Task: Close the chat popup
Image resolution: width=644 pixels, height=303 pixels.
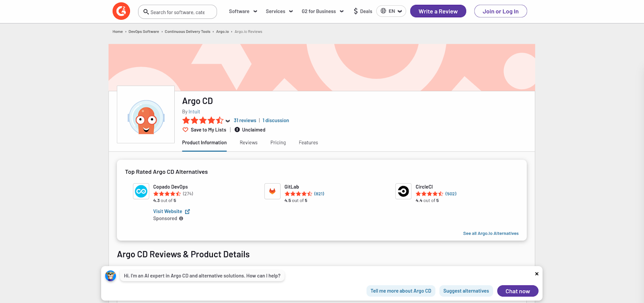Action: pos(537,274)
